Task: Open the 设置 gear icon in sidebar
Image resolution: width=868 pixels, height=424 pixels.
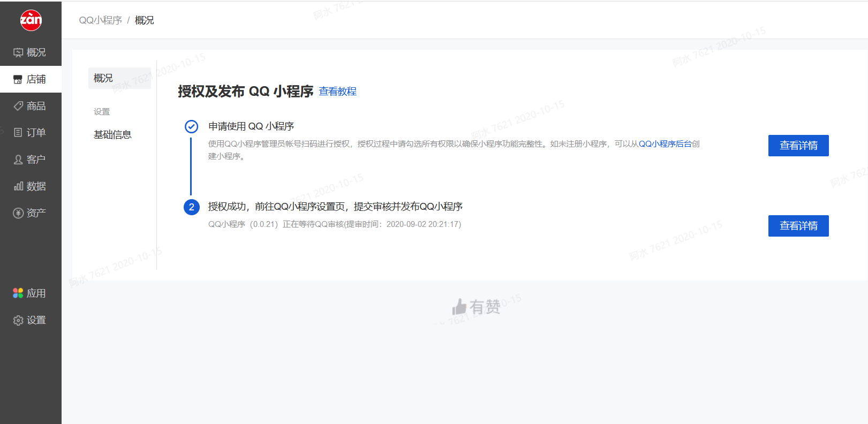Action: [18, 320]
